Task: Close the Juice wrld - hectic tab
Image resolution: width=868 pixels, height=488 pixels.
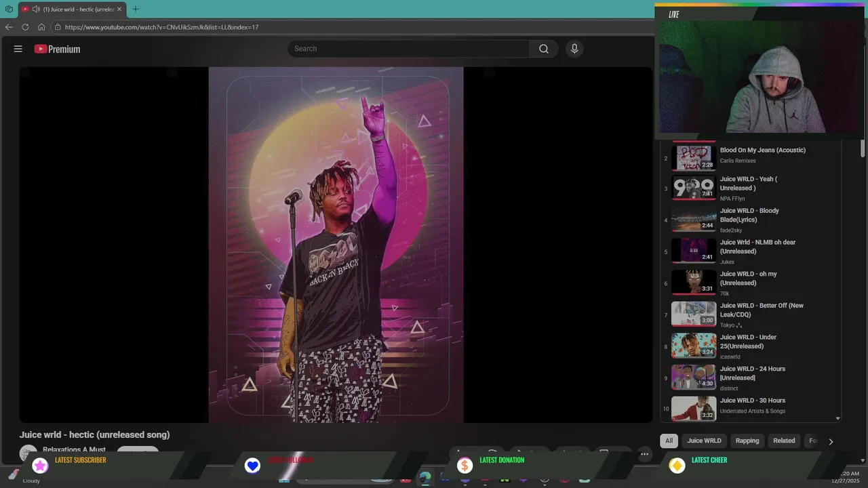Action: point(119,9)
